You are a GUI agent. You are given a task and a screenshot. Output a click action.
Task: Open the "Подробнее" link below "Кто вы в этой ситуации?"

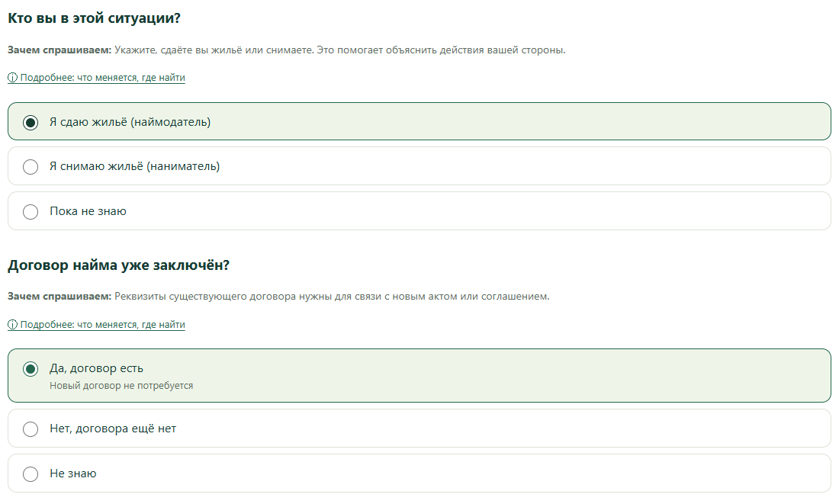tap(96, 78)
